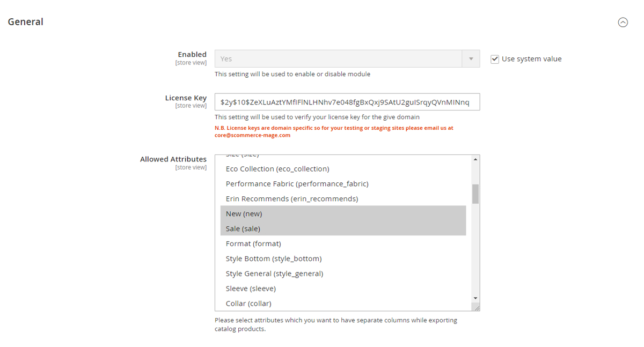Viewport: 644px width, 347px height.
Task: Click the New (new) attribute option
Action: (x=244, y=213)
